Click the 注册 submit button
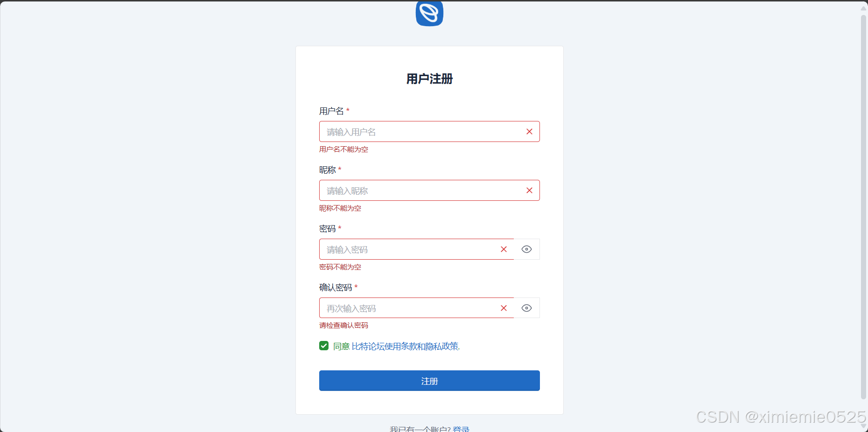868x432 pixels. point(429,381)
